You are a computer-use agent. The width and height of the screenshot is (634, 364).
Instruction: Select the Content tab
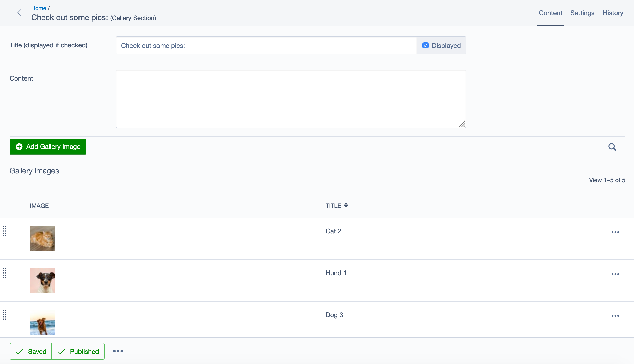click(x=550, y=13)
